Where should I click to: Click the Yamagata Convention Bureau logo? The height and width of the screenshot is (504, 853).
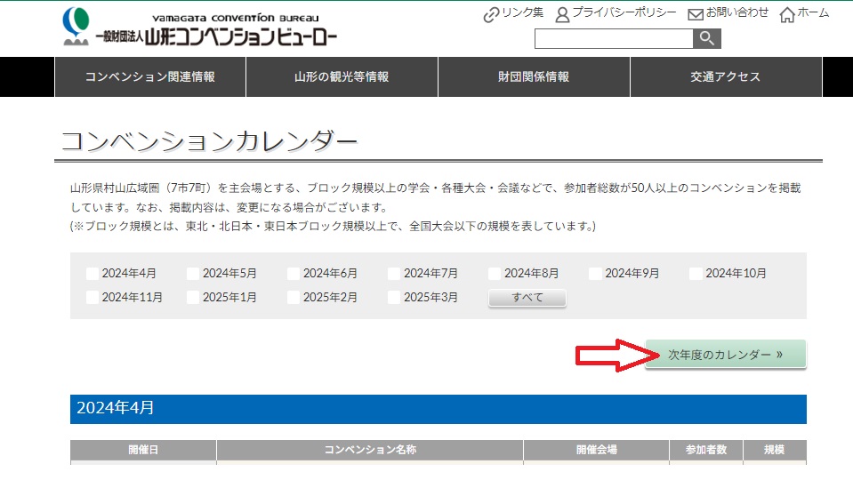point(200,28)
